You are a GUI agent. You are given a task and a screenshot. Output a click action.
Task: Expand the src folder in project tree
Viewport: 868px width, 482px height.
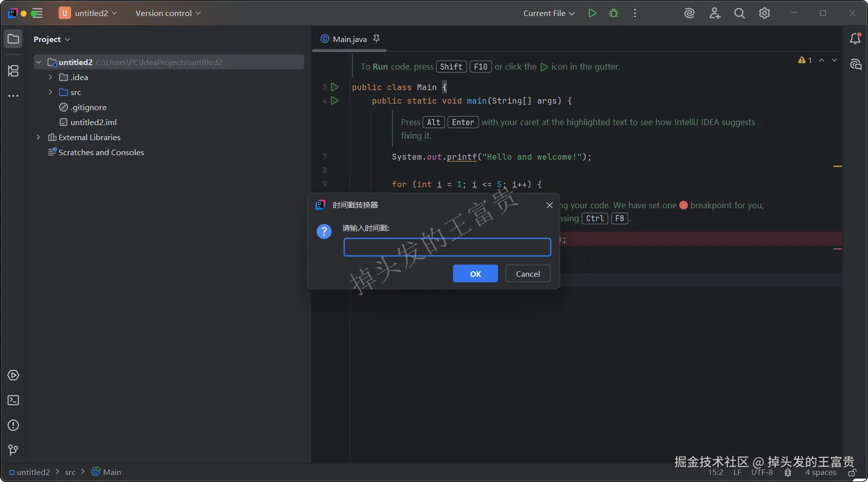50,92
